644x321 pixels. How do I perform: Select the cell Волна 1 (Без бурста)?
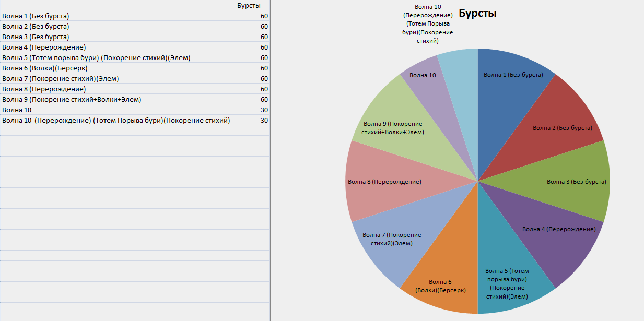118,16
